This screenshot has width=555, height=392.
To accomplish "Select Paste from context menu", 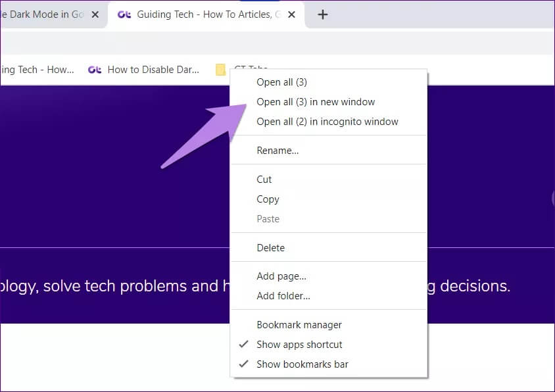I will tap(329, 219).
